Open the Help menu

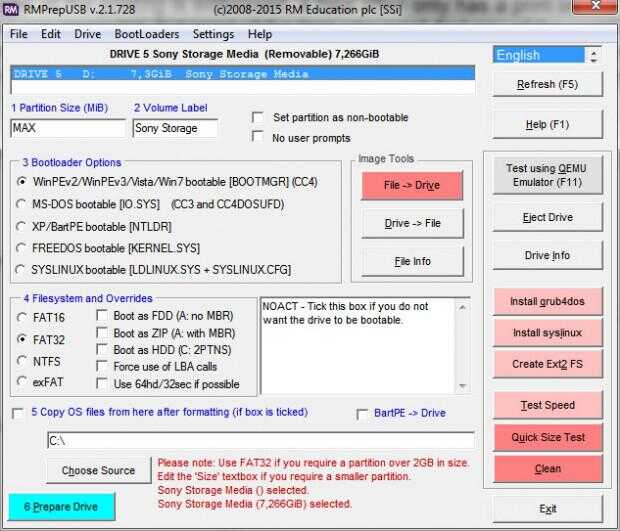(260, 34)
